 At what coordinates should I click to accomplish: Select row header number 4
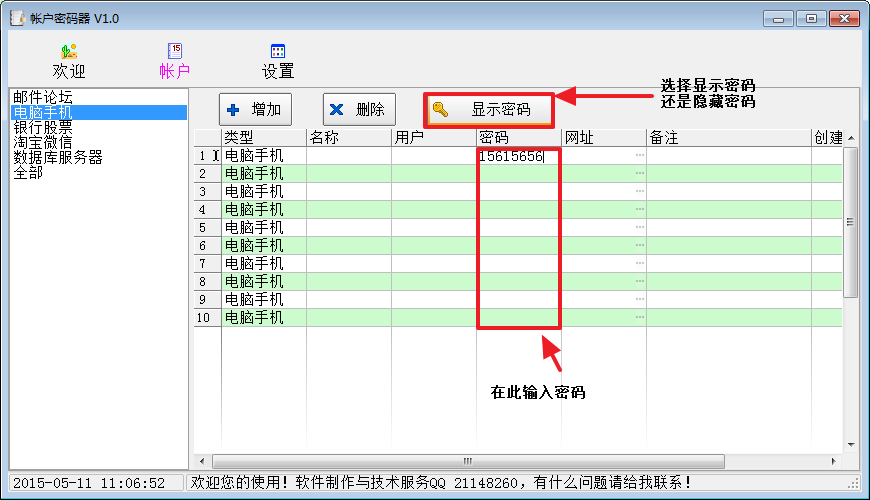click(x=208, y=210)
